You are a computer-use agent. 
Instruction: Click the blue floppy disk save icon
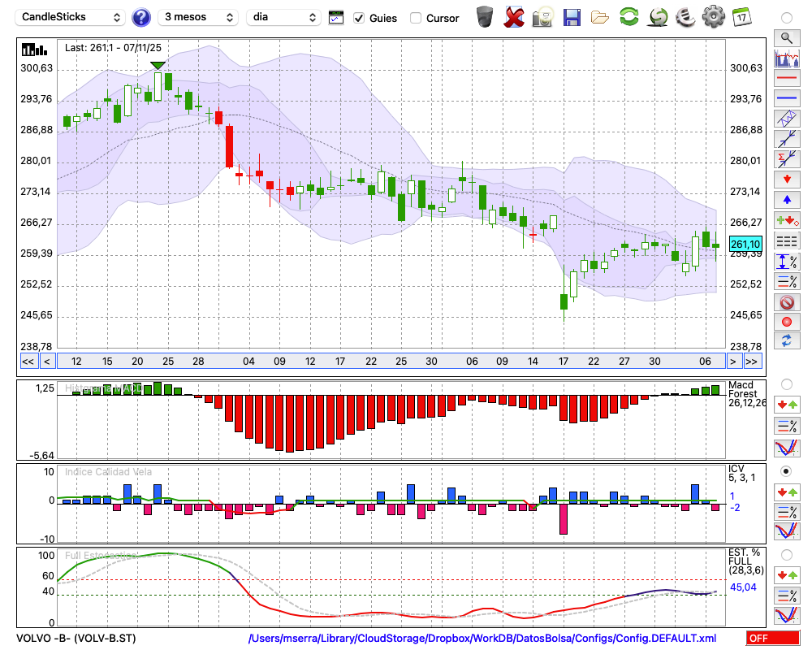coord(572,17)
